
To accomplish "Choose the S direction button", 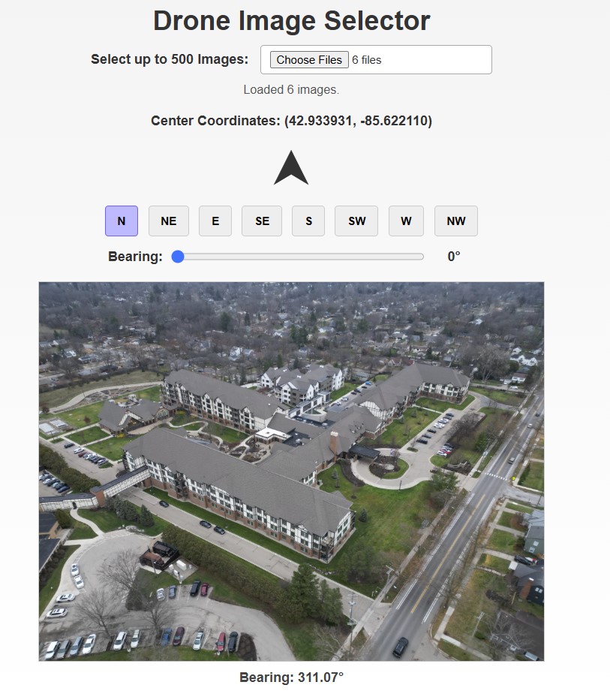I will pyautogui.click(x=308, y=221).
